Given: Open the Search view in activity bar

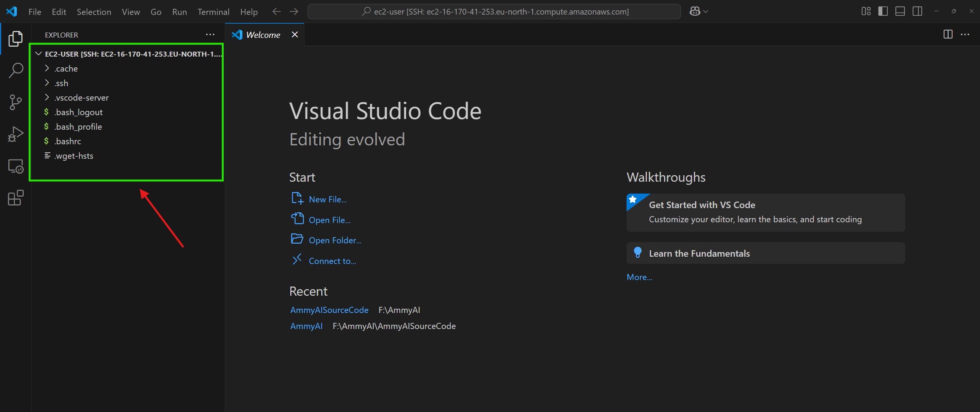Looking at the screenshot, I should point(16,70).
